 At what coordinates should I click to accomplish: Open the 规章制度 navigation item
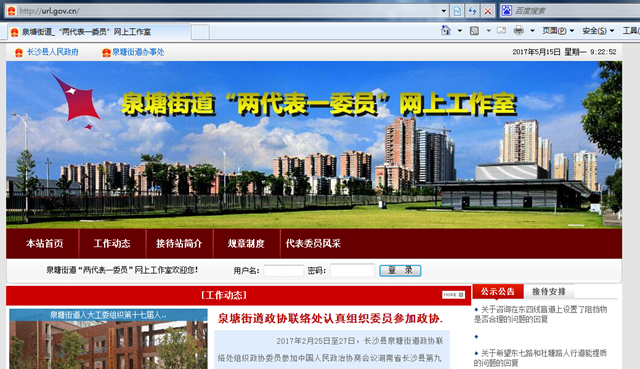click(x=246, y=244)
